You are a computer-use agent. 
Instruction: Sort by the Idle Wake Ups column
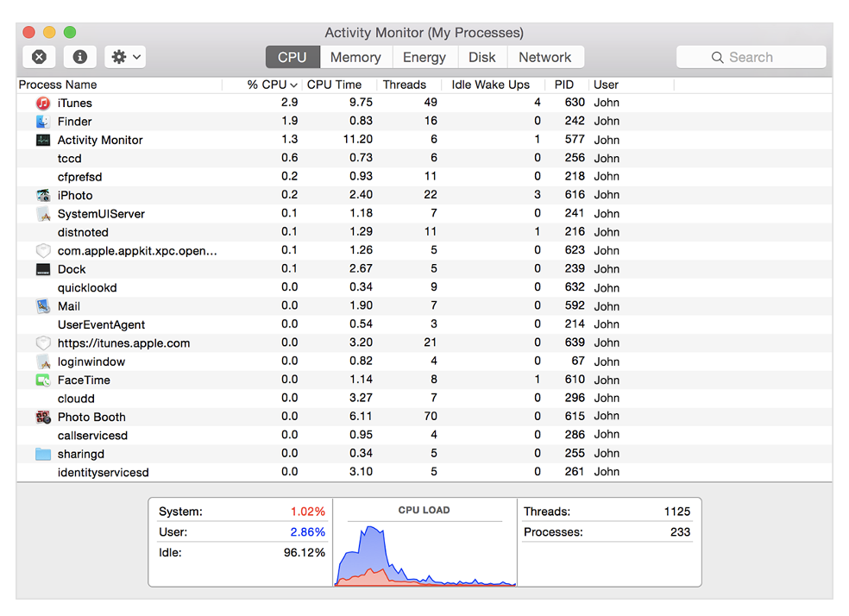493,85
